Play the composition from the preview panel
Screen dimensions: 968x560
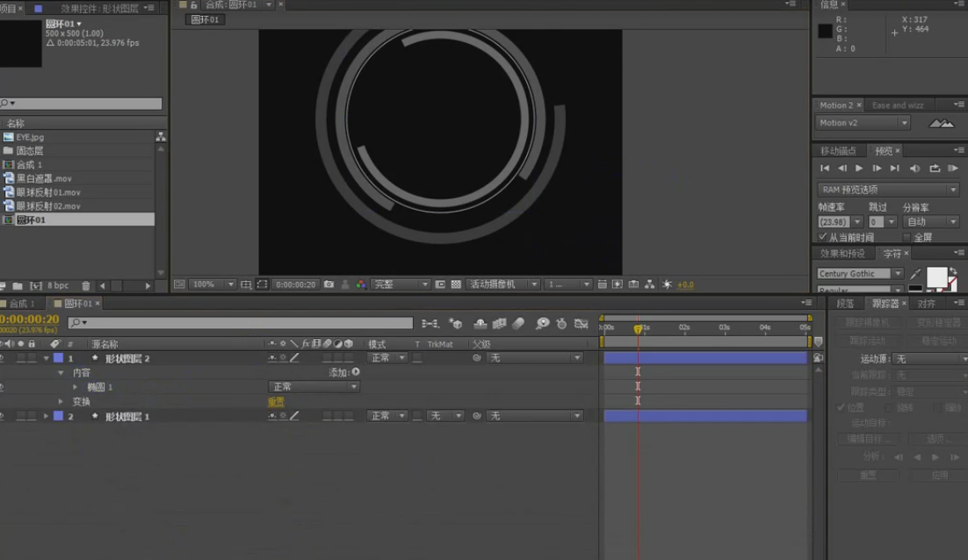[x=859, y=168]
